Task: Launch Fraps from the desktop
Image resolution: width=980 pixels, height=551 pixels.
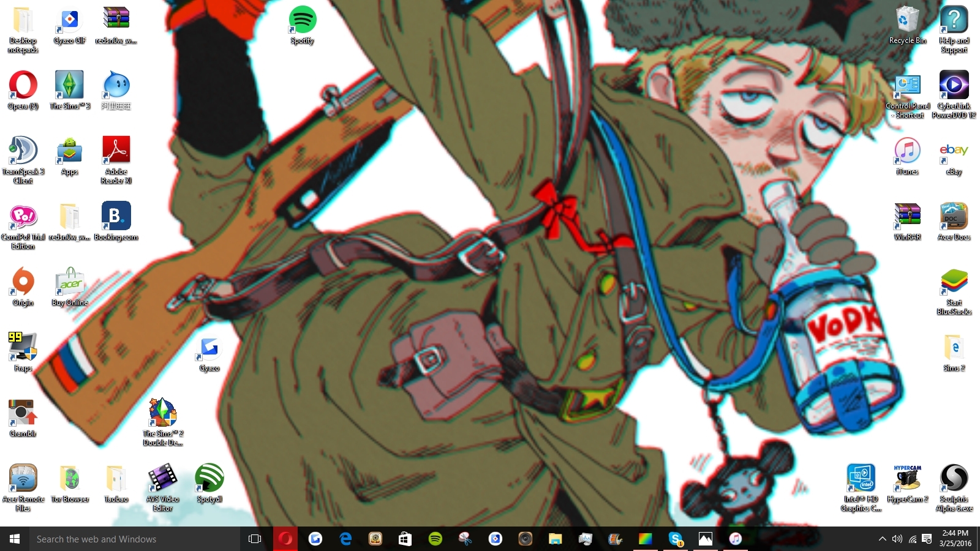Action: [23, 352]
